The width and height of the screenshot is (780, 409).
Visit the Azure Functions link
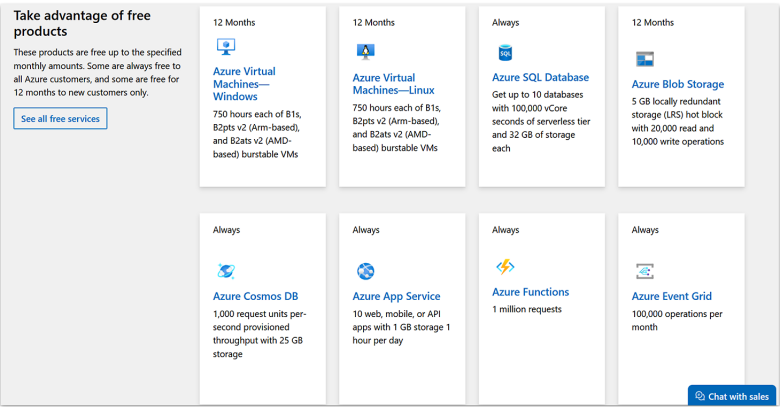(530, 292)
